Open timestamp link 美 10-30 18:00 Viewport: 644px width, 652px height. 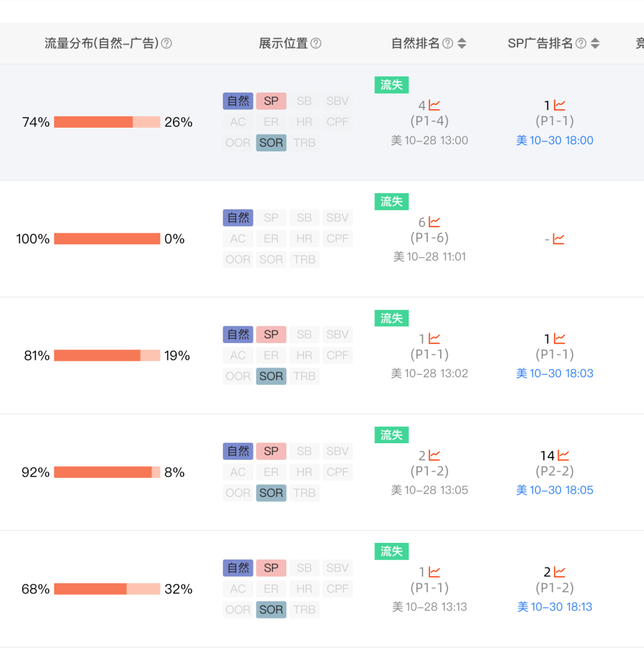click(x=555, y=140)
